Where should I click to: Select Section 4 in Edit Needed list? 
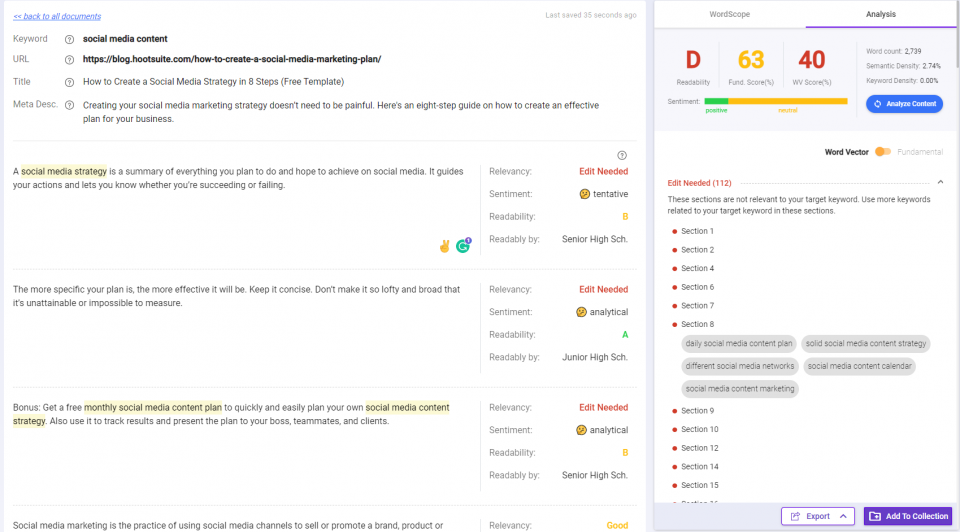coord(697,268)
